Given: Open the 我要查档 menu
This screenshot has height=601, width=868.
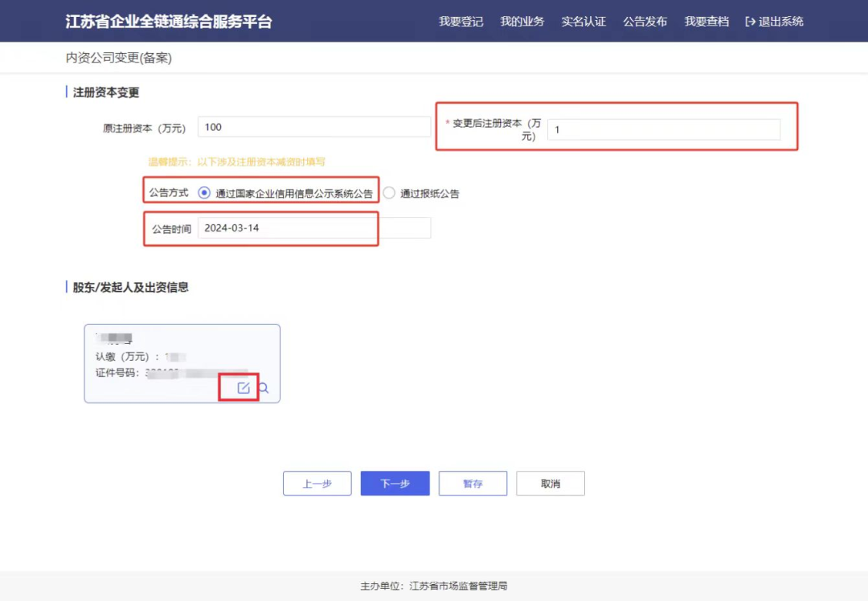Looking at the screenshot, I should tap(706, 22).
